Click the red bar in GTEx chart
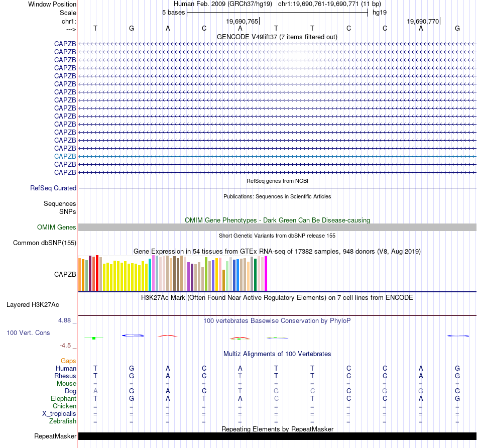This screenshot has width=477, height=448. click(x=97, y=273)
